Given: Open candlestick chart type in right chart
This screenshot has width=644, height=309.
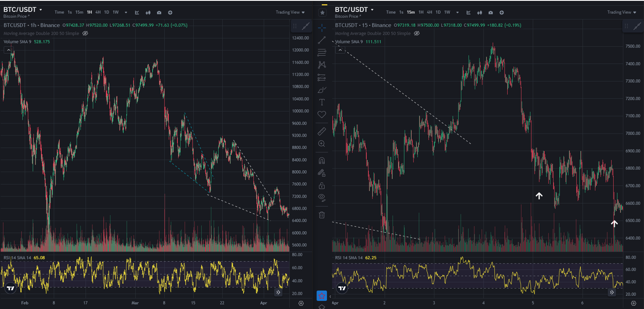Looking at the screenshot, I should 479,12.
